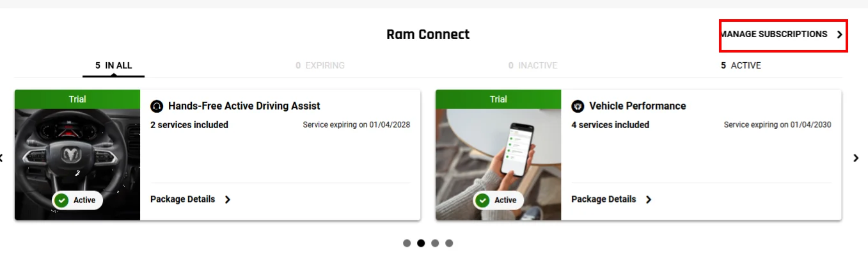The image size is (868, 255).
Task: Go to the next carousel slide with right arrow
Action: click(x=856, y=158)
